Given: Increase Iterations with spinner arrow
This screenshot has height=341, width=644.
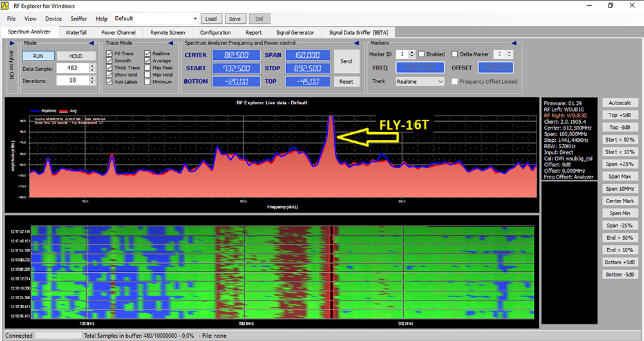Looking at the screenshot, I should point(92,78).
